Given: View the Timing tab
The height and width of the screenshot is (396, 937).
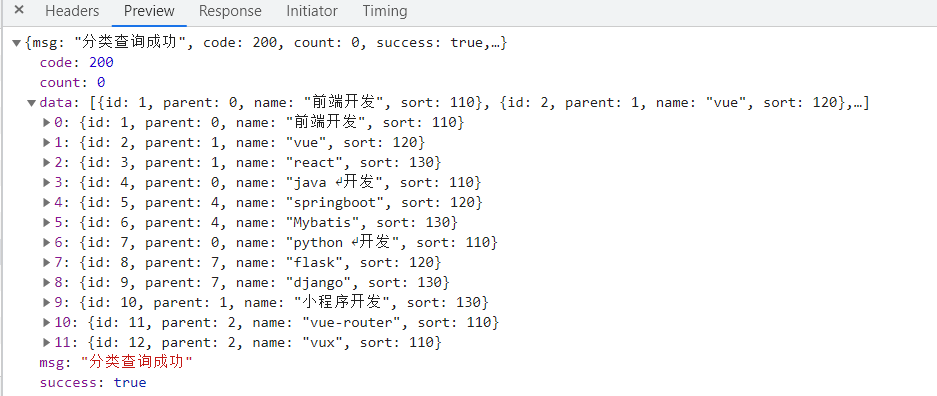Looking at the screenshot, I should pos(385,11).
